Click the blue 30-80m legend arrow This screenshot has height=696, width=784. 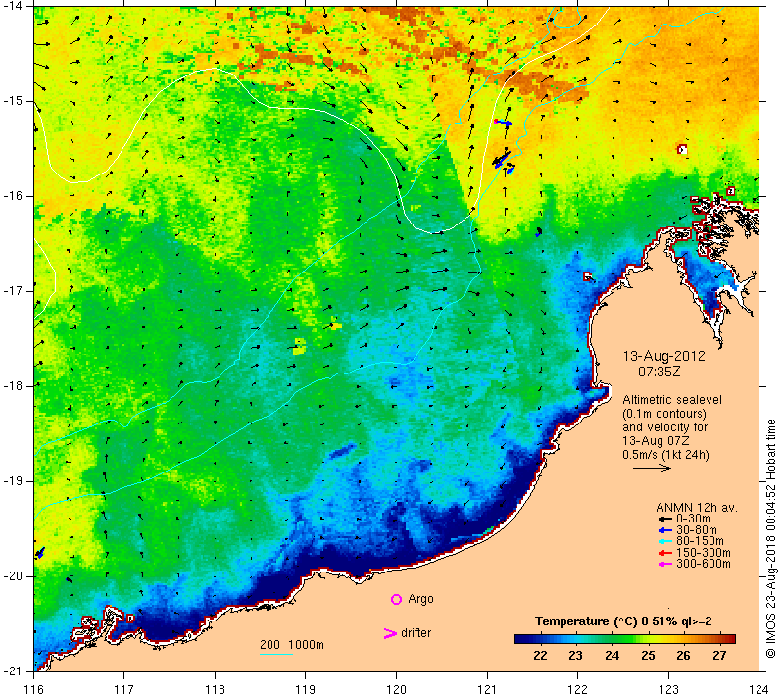pos(664,530)
